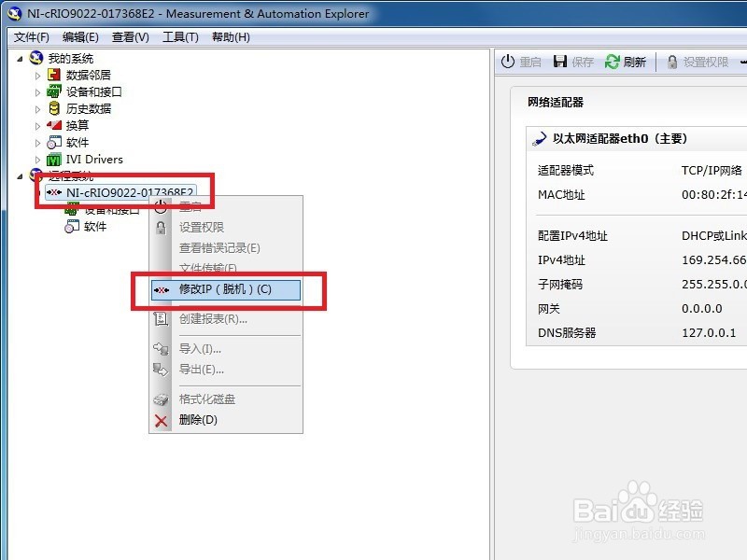747x560 pixels.
Task: Open the 文件(F) menu
Action: click(x=32, y=37)
